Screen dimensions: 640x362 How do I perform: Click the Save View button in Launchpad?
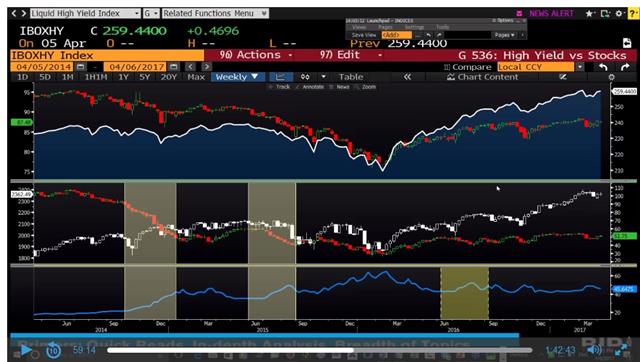(x=364, y=35)
